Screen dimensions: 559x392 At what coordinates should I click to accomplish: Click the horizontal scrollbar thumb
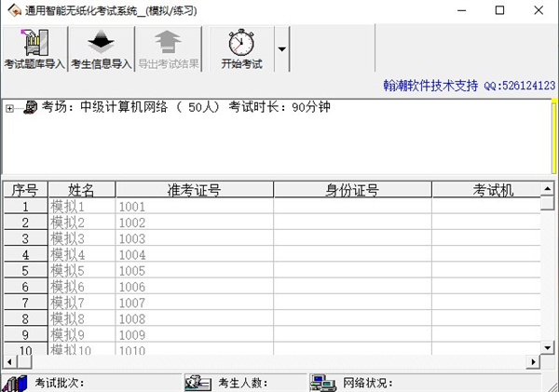coord(24,362)
